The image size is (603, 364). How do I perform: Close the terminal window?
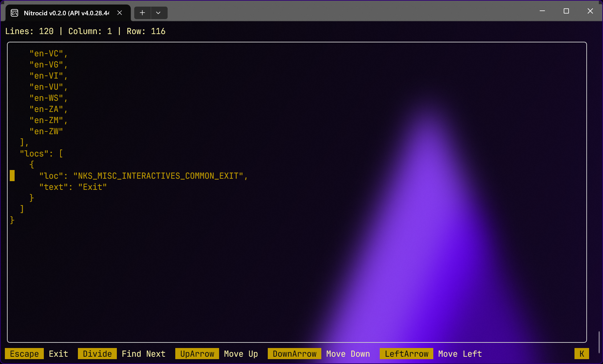tap(590, 11)
